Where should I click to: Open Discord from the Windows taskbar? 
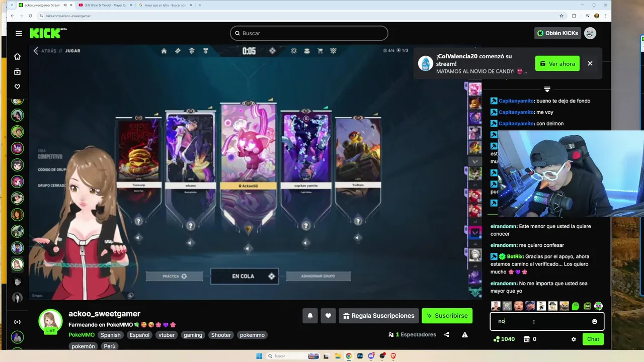point(371,356)
